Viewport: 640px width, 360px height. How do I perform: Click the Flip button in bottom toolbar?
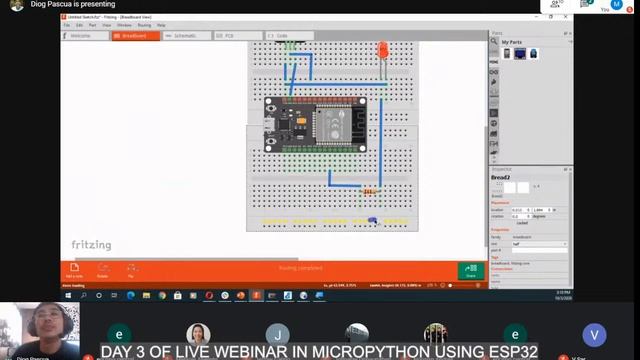click(x=131, y=270)
